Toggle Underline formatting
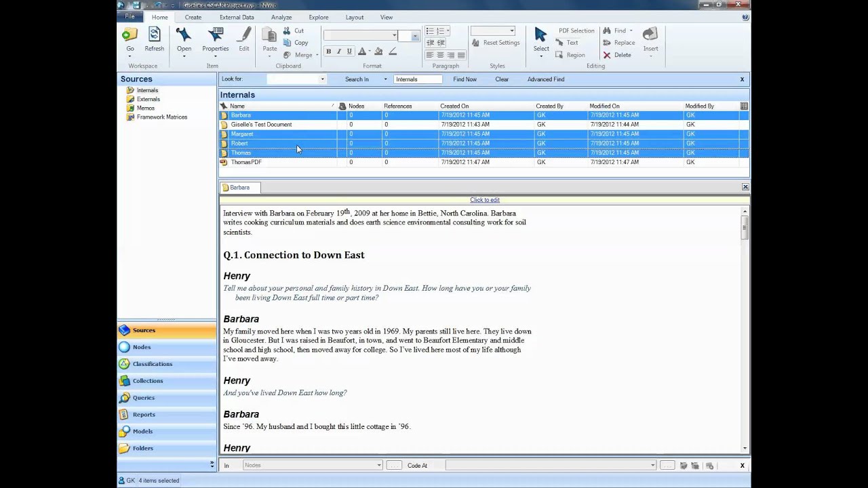 coord(349,52)
